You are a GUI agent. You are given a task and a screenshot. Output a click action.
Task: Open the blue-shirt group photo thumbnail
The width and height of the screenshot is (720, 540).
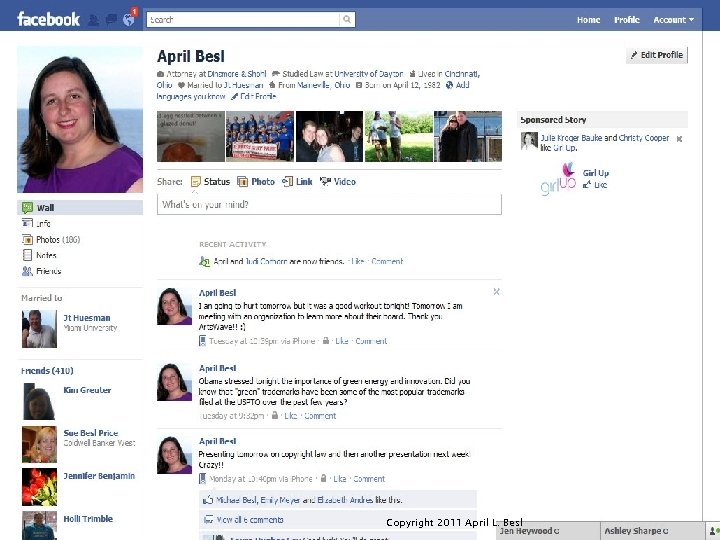[260, 136]
